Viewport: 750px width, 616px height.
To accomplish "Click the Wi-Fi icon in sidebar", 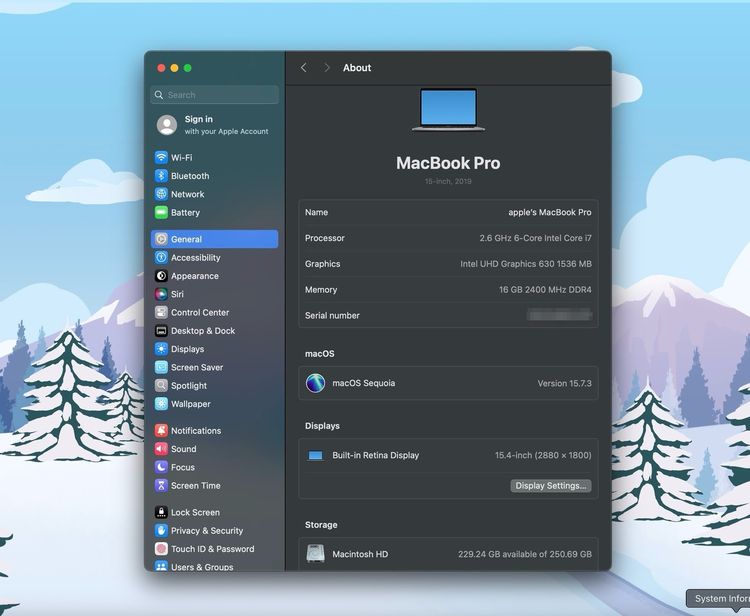I will tap(161, 157).
